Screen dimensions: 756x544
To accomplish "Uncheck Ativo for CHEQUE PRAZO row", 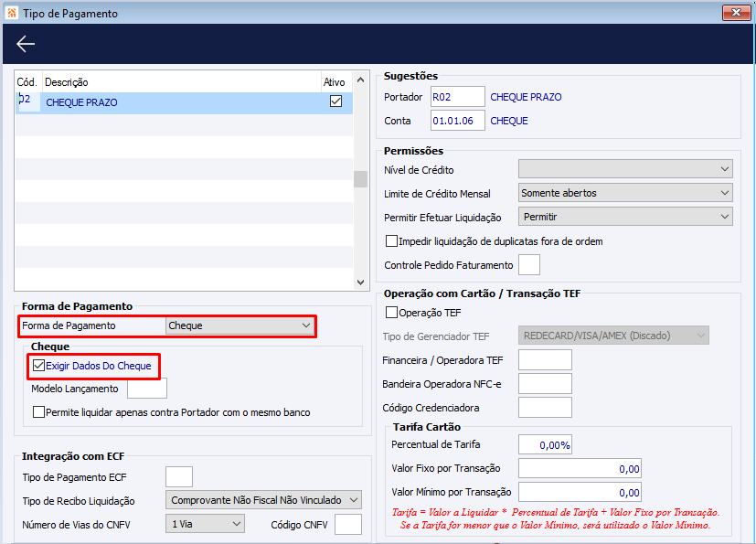I will click(x=336, y=101).
